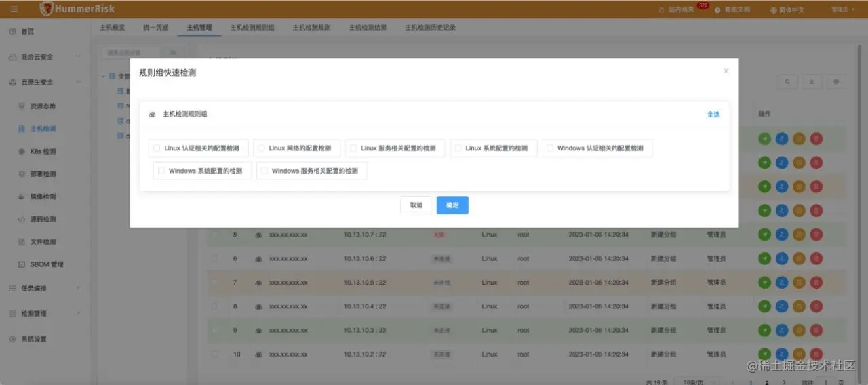Click orange action icon in row 7

(x=799, y=282)
